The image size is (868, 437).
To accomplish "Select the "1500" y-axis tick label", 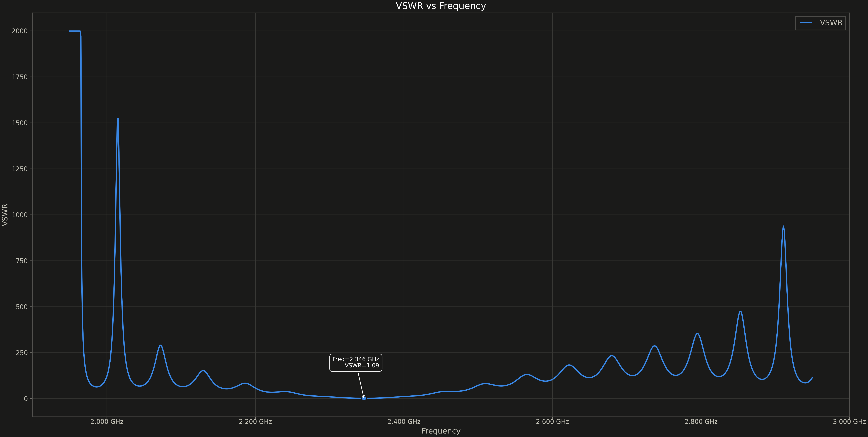I will pyautogui.click(x=20, y=123).
